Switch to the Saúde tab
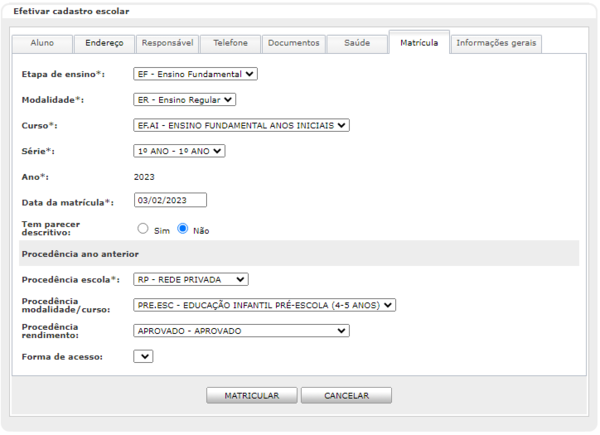This screenshot has height=435, width=600. pyautogui.click(x=357, y=44)
